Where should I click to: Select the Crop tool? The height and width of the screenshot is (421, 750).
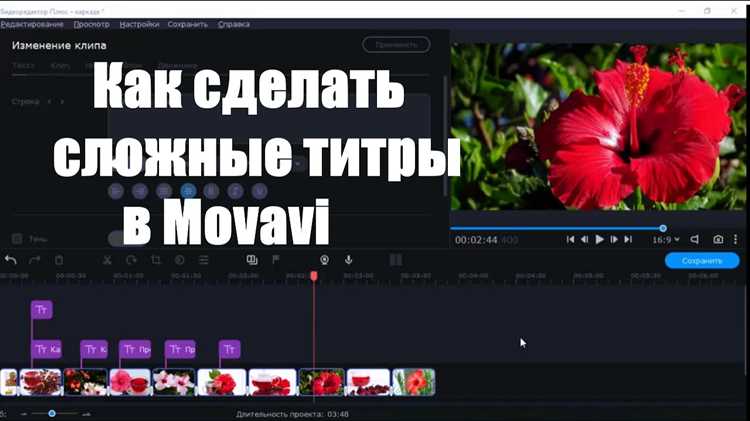(155, 260)
